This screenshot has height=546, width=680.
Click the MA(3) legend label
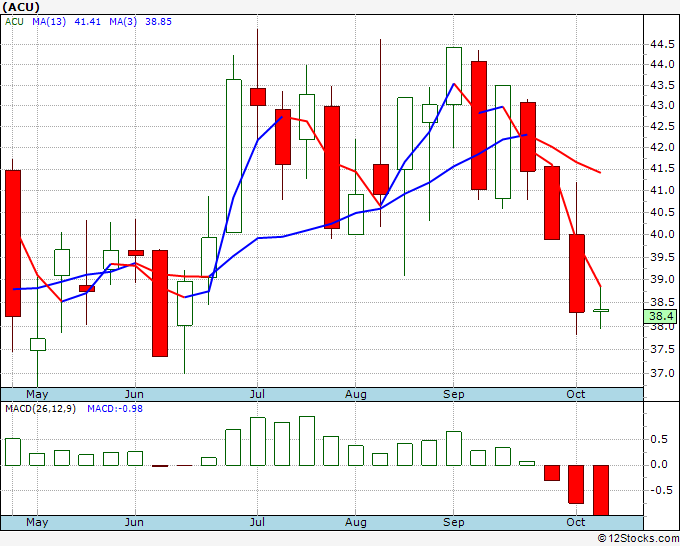pyautogui.click(x=123, y=22)
